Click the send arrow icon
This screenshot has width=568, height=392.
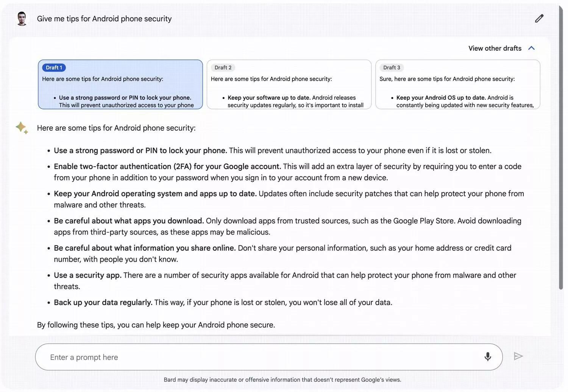pos(518,356)
